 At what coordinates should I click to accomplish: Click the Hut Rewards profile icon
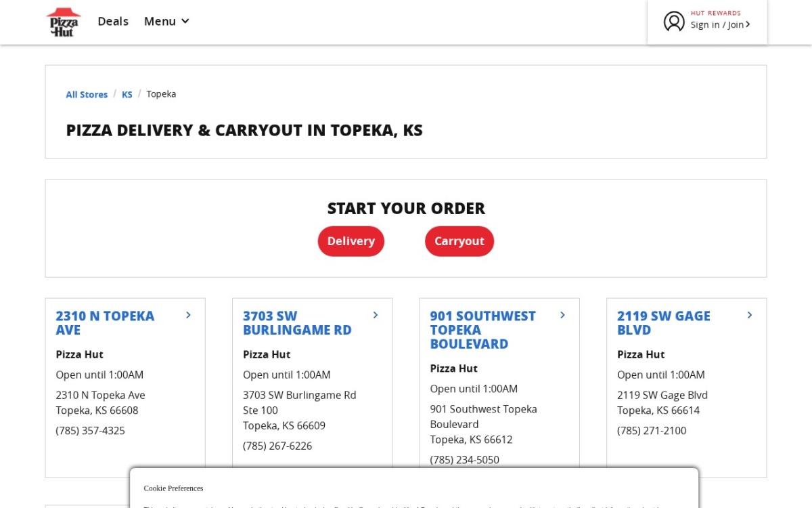[674, 22]
